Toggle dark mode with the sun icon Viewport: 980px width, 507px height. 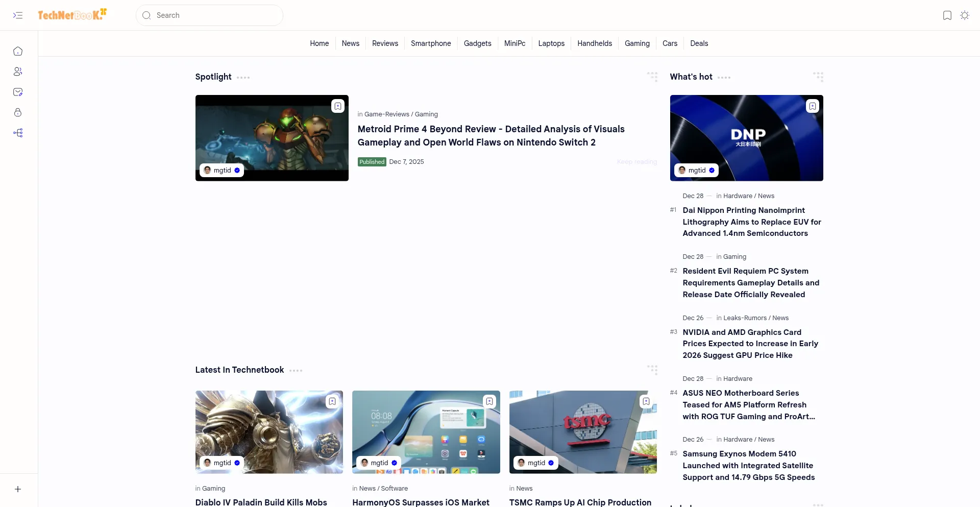[964, 15]
